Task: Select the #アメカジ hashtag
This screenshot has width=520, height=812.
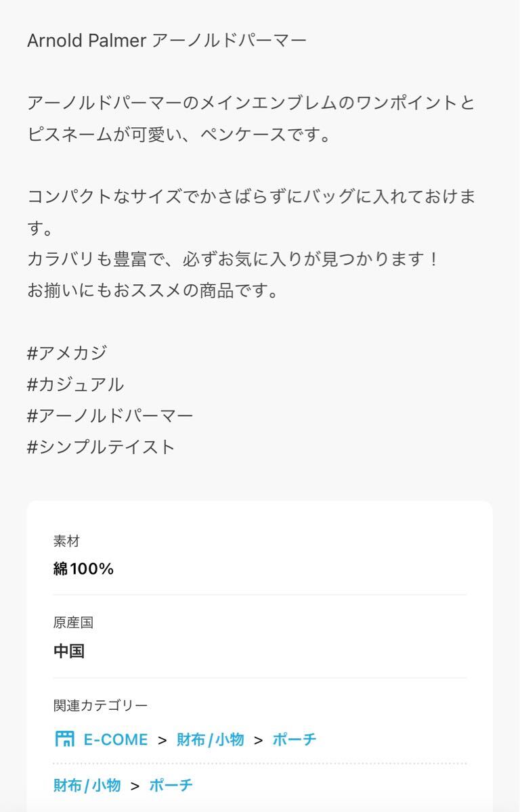Action: (67, 353)
